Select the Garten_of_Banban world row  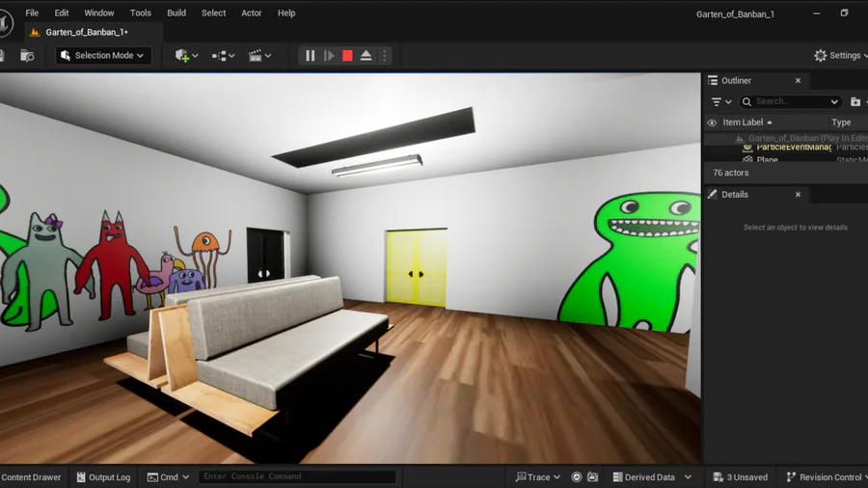click(x=786, y=138)
